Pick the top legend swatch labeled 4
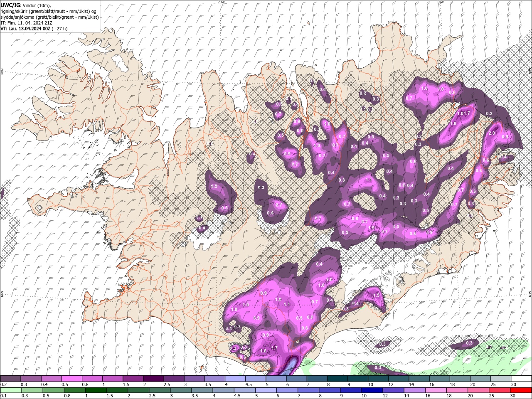Screen dimensions: 532x399 coord(235,378)
